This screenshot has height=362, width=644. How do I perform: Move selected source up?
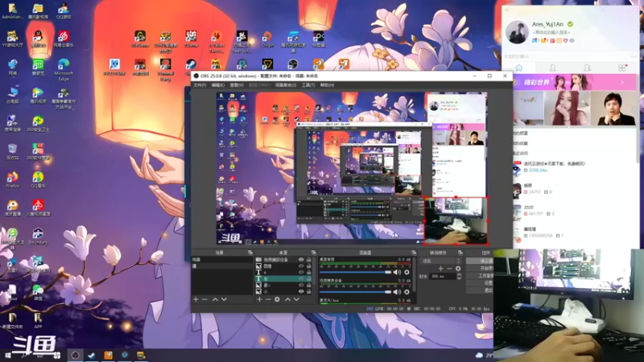click(287, 299)
